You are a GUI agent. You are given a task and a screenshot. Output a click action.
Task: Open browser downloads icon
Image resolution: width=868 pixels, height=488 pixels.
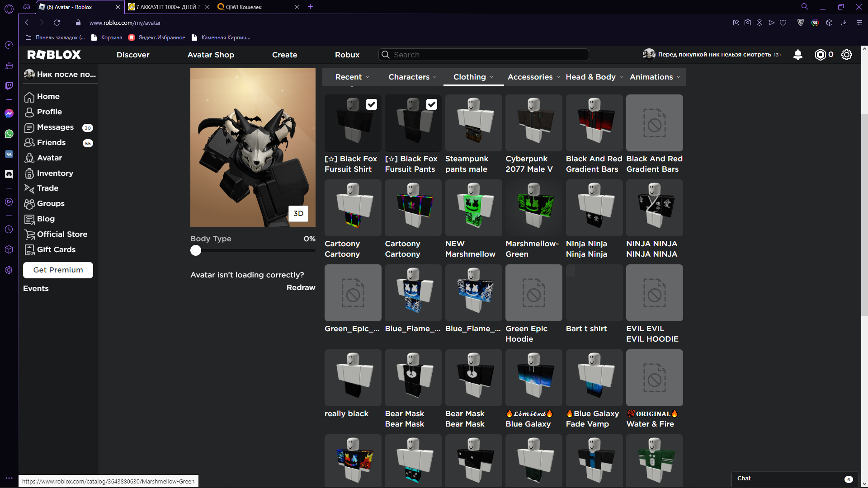coord(844,23)
